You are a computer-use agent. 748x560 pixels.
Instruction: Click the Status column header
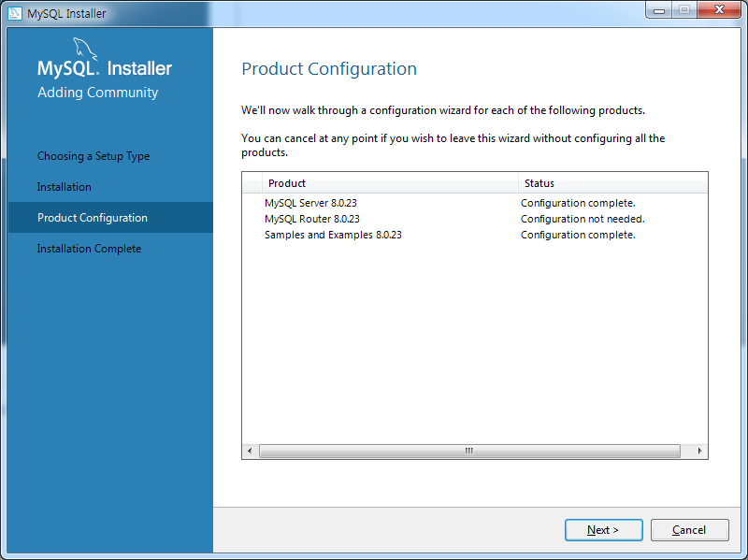click(x=613, y=183)
